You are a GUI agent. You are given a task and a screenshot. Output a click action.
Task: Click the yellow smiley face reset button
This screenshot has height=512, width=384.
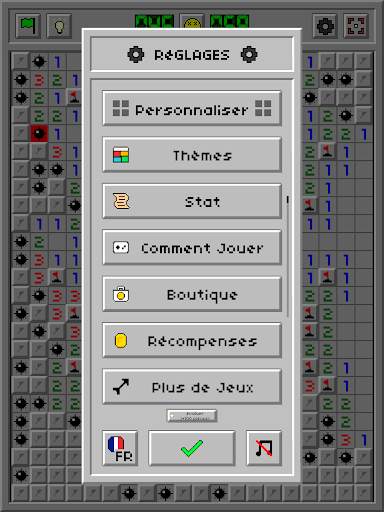(192, 21)
